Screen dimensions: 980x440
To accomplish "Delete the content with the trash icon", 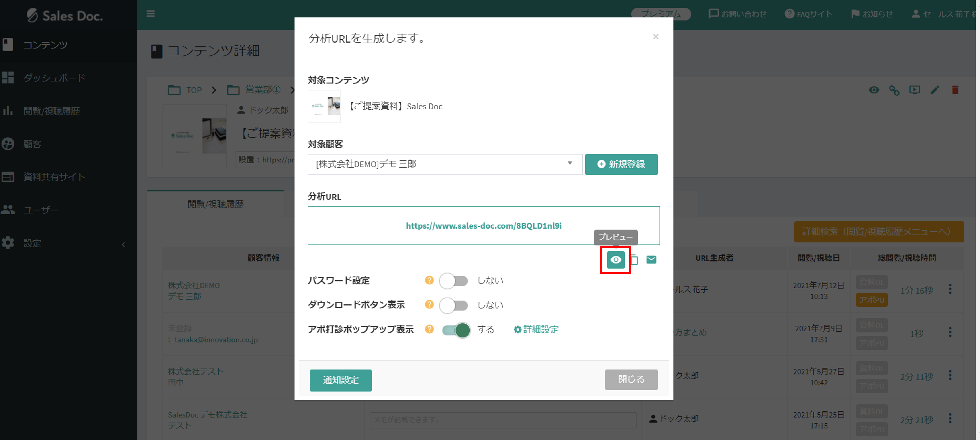I will 955,90.
